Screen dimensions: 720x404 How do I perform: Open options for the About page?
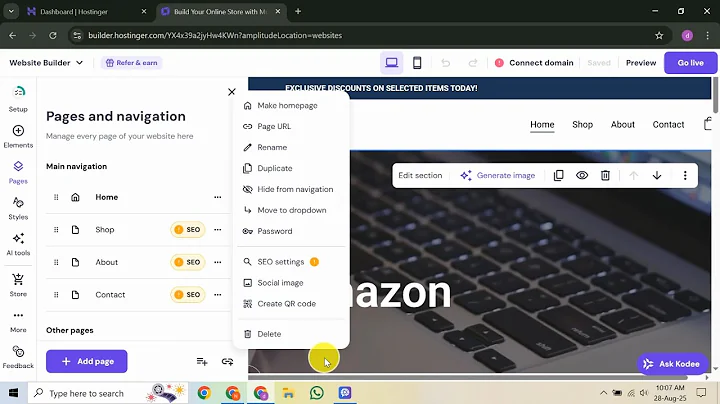218,262
